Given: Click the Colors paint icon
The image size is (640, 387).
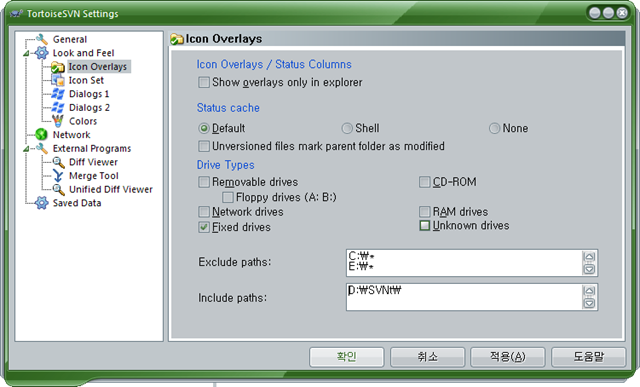Looking at the screenshot, I should (58, 121).
